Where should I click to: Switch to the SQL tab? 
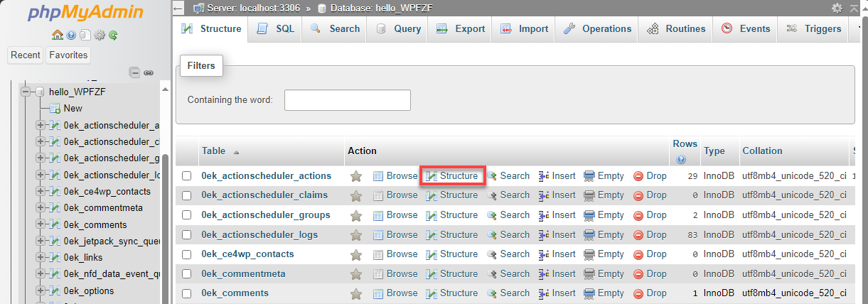click(275, 29)
